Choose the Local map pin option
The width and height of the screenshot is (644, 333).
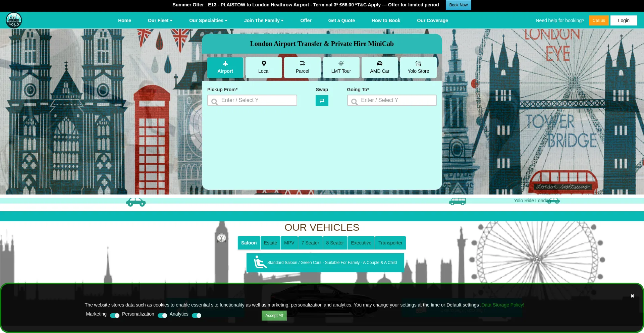click(264, 67)
